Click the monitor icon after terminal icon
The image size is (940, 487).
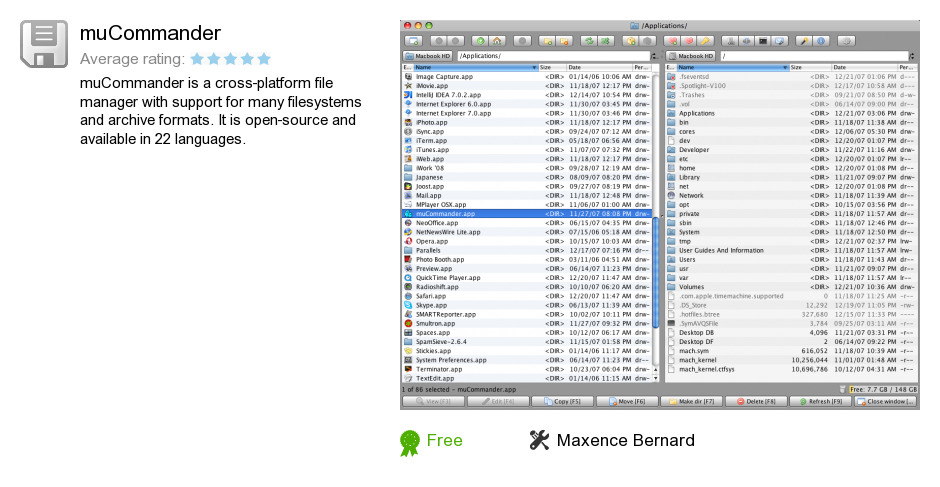[x=779, y=41]
